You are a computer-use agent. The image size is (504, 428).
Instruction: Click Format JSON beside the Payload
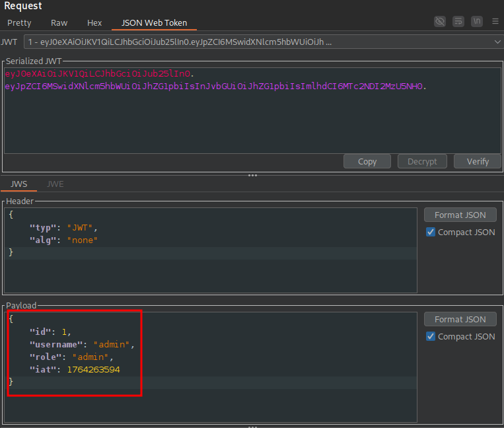[x=460, y=319]
